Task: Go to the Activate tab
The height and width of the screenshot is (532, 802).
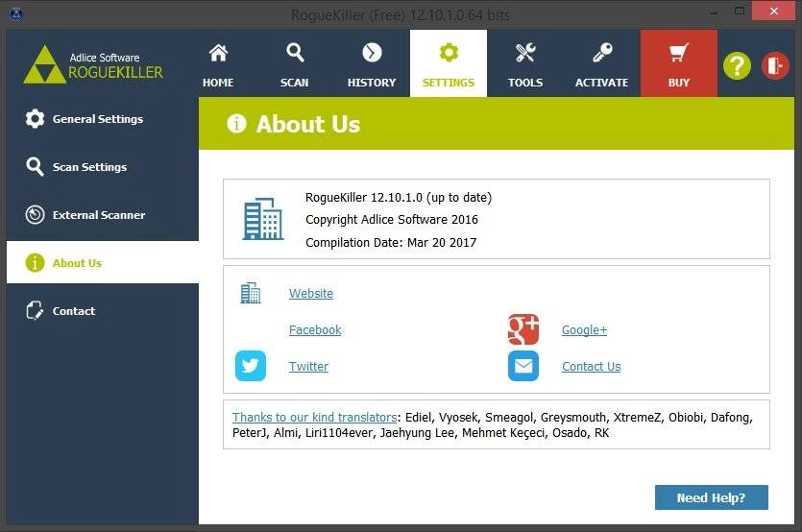Action: [602, 63]
